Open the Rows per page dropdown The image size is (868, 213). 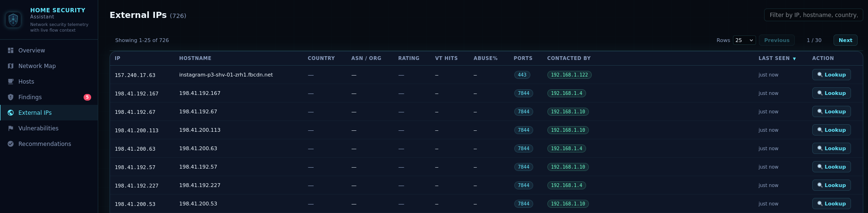coord(744,41)
